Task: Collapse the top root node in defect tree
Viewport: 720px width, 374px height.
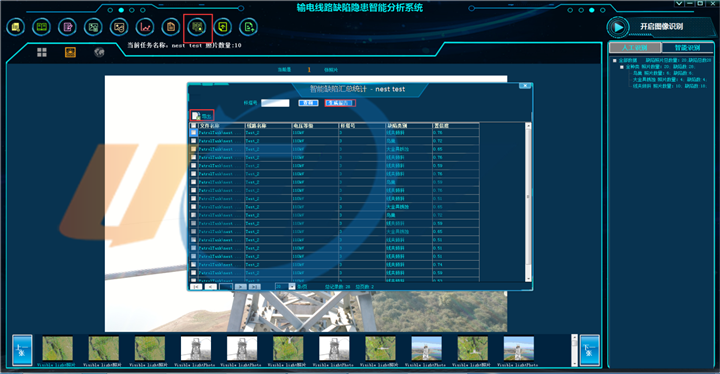Action: pos(615,61)
